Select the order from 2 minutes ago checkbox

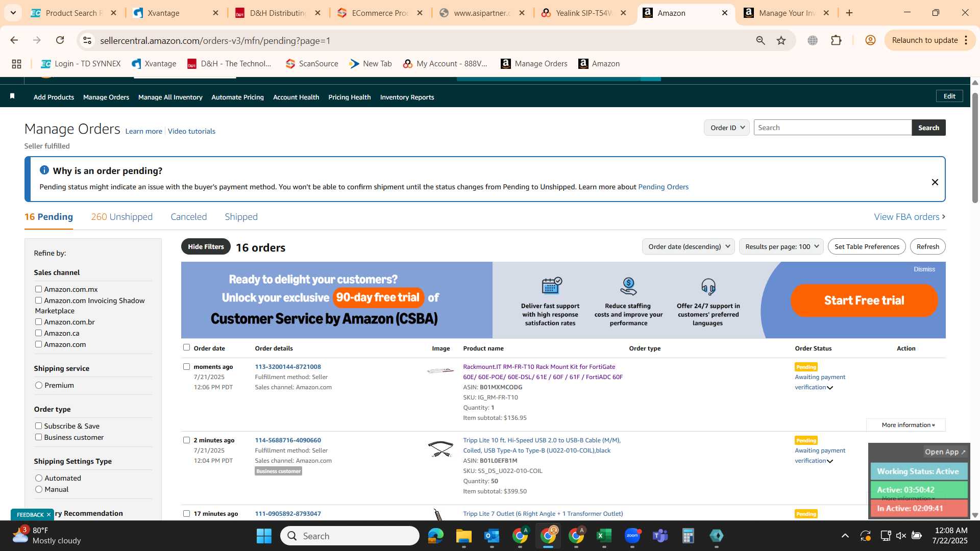[186, 440]
